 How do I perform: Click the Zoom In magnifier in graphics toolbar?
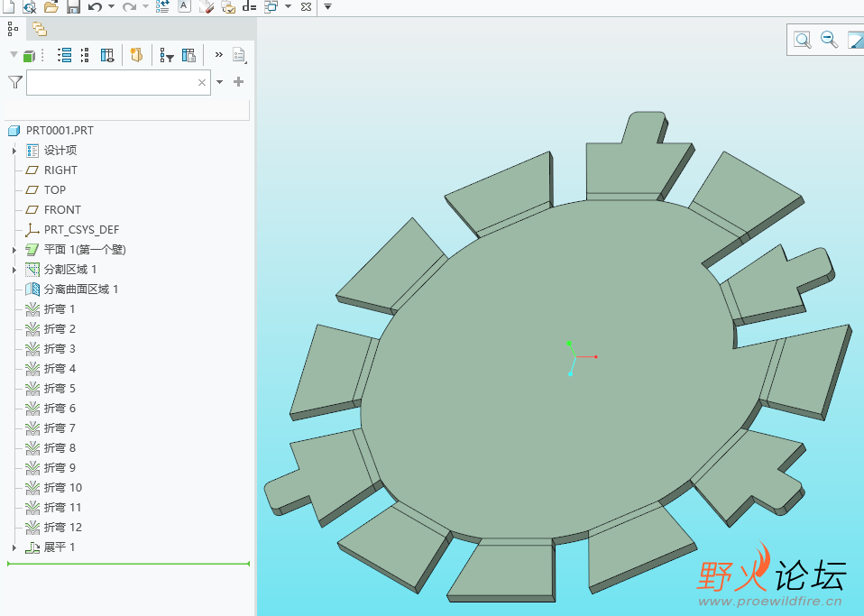point(802,40)
